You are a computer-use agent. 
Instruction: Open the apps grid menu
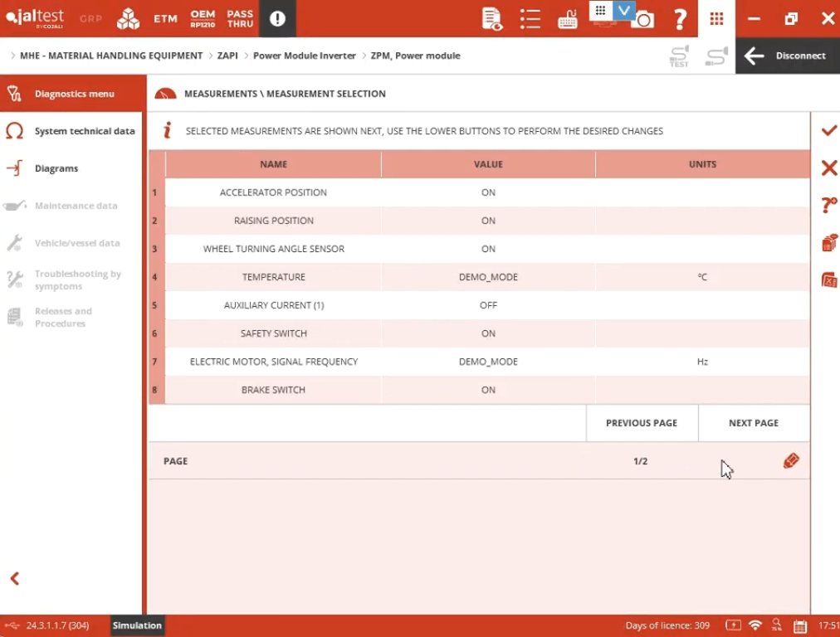click(717, 19)
